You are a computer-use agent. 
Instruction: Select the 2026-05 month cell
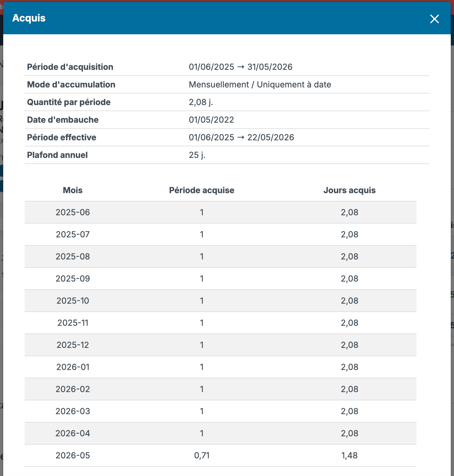73,455
